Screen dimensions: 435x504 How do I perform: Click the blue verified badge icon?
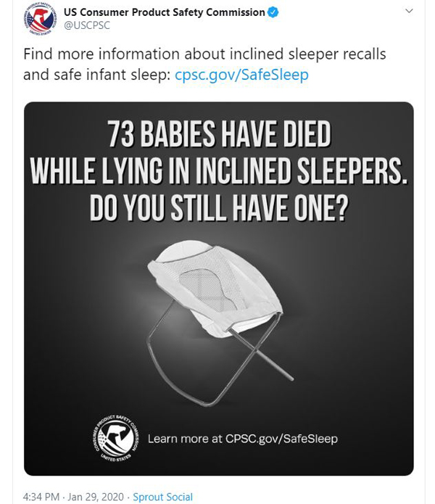273,12
